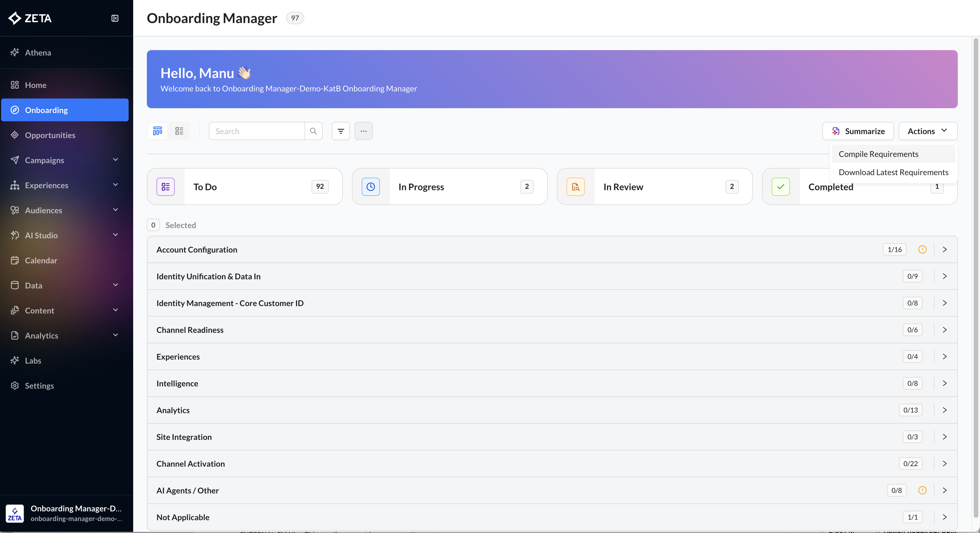The width and height of the screenshot is (980, 533).
Task: Open the three-dots more options button
Action: click(x=363, y=131)
